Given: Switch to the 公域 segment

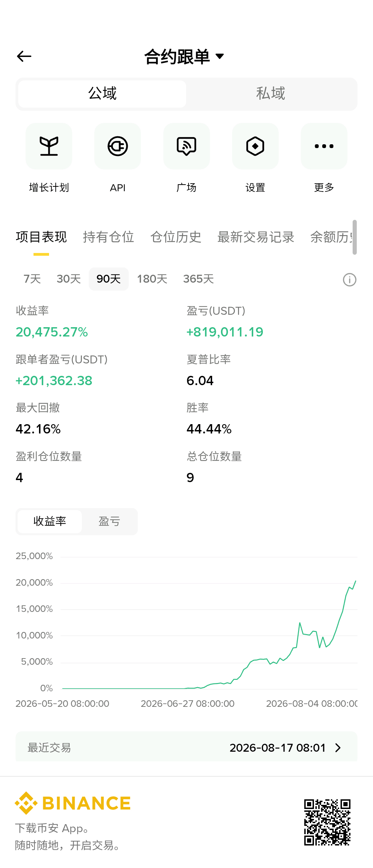Looking at the screenshot, I should (x=102, y=94).
